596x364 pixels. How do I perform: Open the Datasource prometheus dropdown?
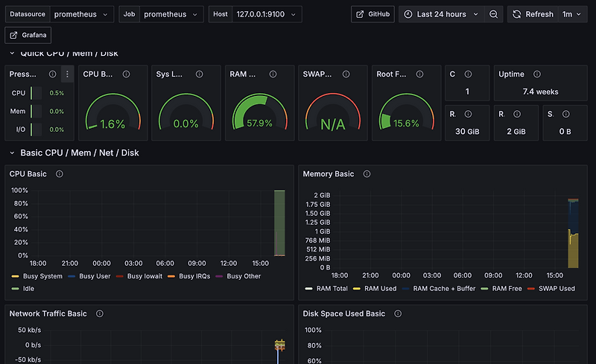82,14
